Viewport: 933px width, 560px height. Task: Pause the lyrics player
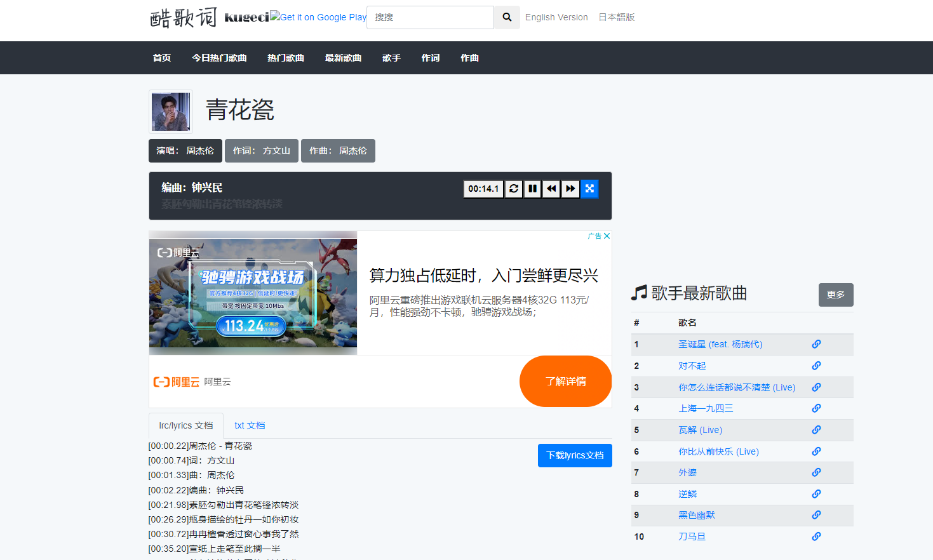click(x=533, y=189)
